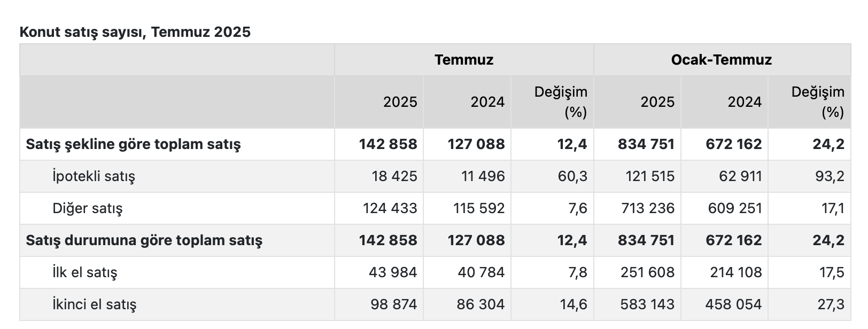The height and width of the screenshot is (329, 868).
Task: Select the 'Ocak-Temmuz' column group header
Action: click(x=721, y=59)
